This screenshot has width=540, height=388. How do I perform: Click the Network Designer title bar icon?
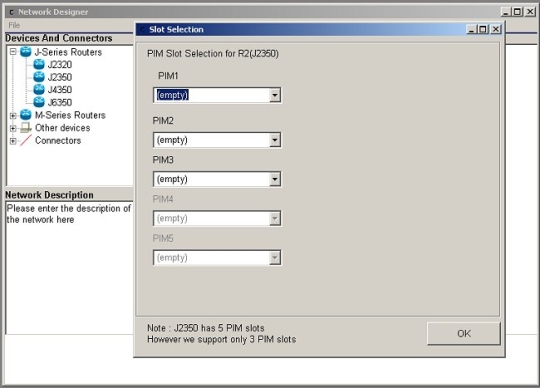pyautogui.click(x=11, y=12)
